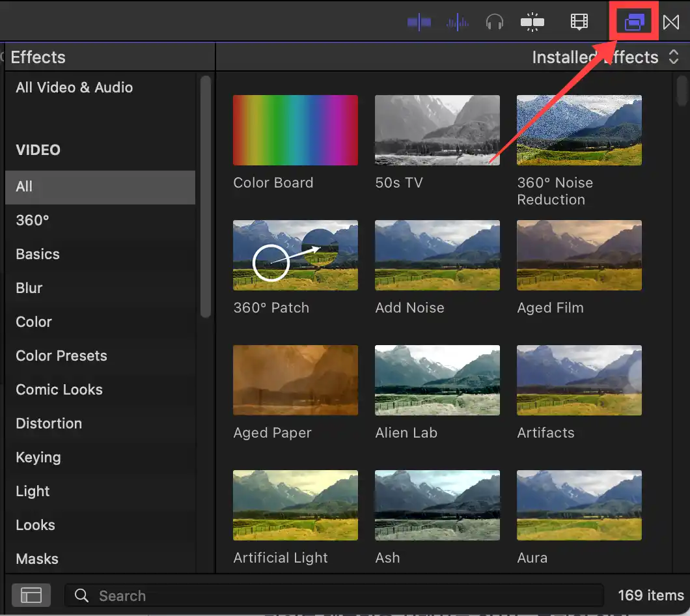Screen dimensions: 690x616
Task: Select the Color Board effect thumbnail
Action: click(x=296, y=130)
